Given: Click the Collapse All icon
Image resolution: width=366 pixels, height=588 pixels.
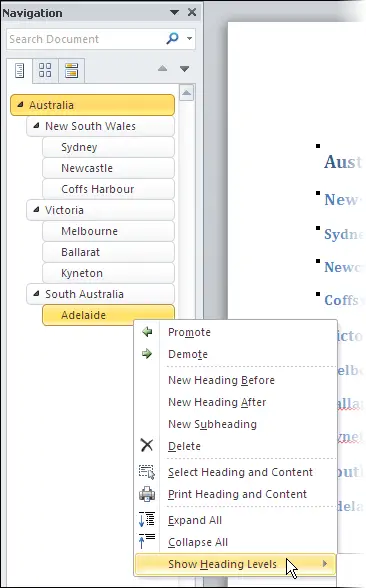Looking at the screenshot, I should [147, 541].
